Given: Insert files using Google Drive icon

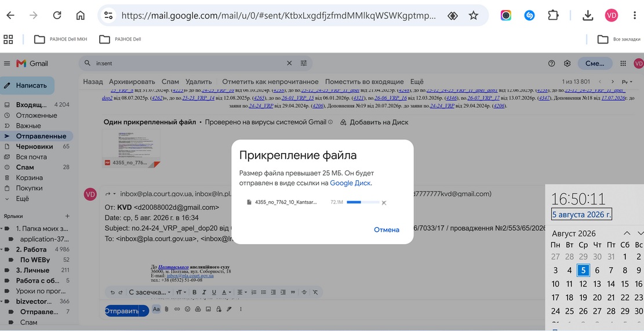Looking at the screenshot, I should 198,309.
